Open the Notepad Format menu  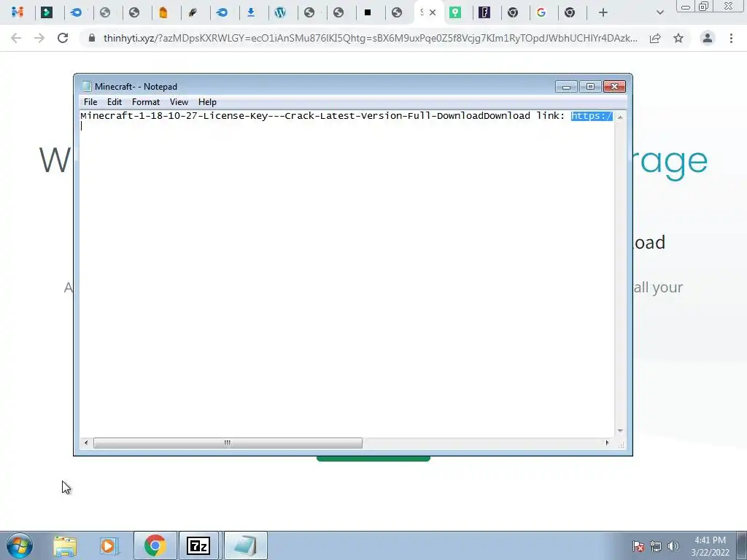(146, 102)
